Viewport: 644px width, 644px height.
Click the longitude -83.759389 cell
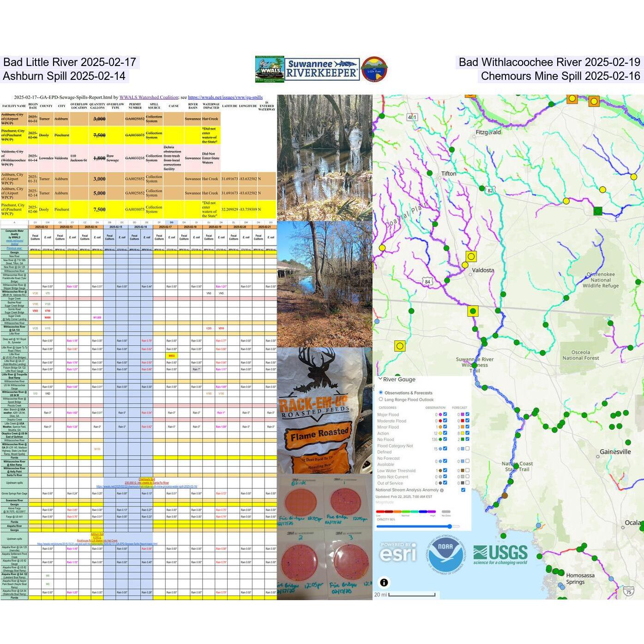coord(248,209)
